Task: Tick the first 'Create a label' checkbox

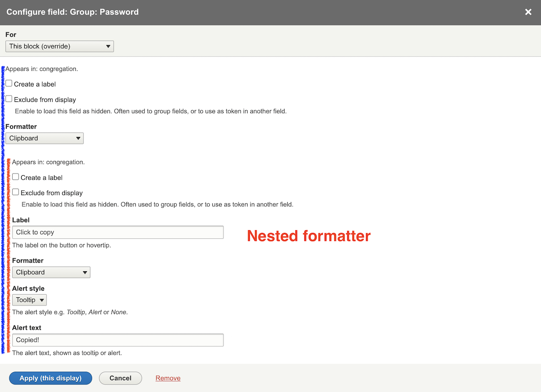Action: (x=9, y=83)
